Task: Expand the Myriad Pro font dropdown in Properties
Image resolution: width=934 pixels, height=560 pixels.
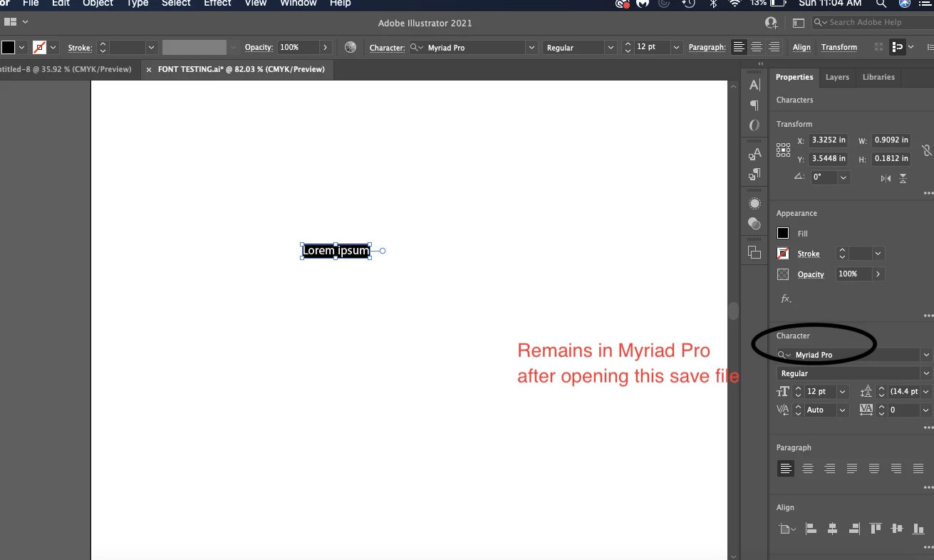Action: coord(926,355)
